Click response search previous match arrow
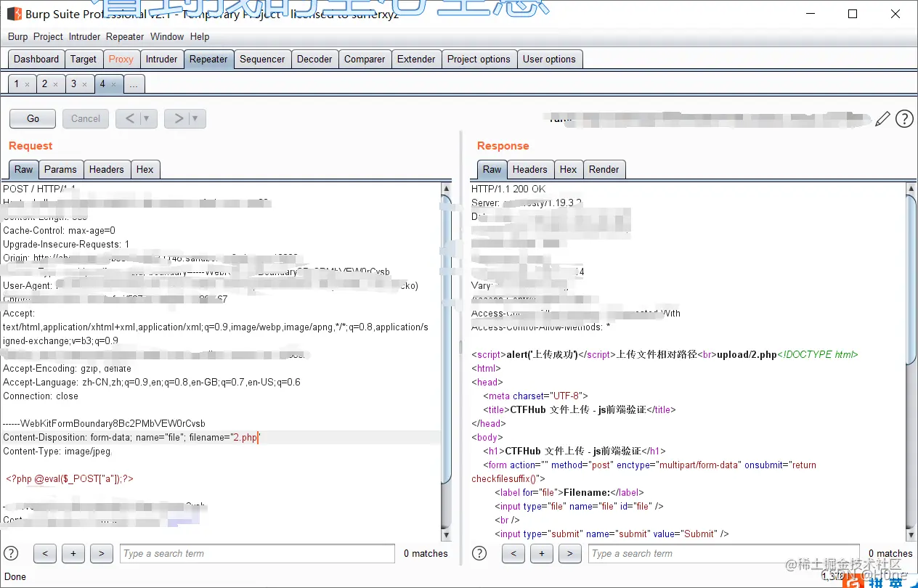Screen dimensions: 918x588 pyautogui.click(x=513, y=553)
